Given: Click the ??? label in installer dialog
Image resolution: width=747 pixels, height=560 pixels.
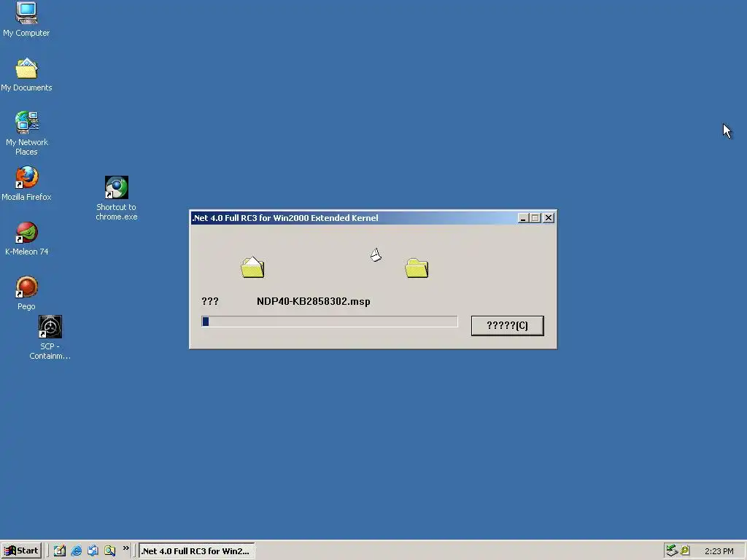Looking at the screenshot, I should (210, 301).
